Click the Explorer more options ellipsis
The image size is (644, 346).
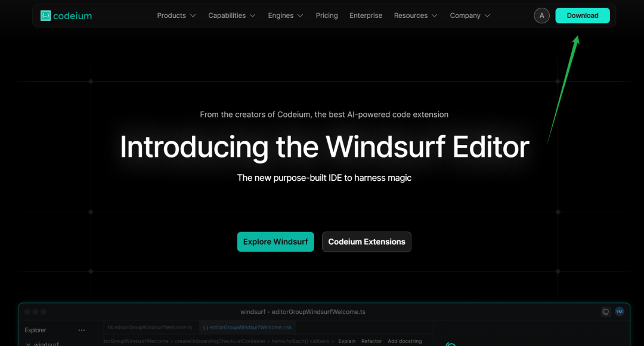(x=82, y=330)
